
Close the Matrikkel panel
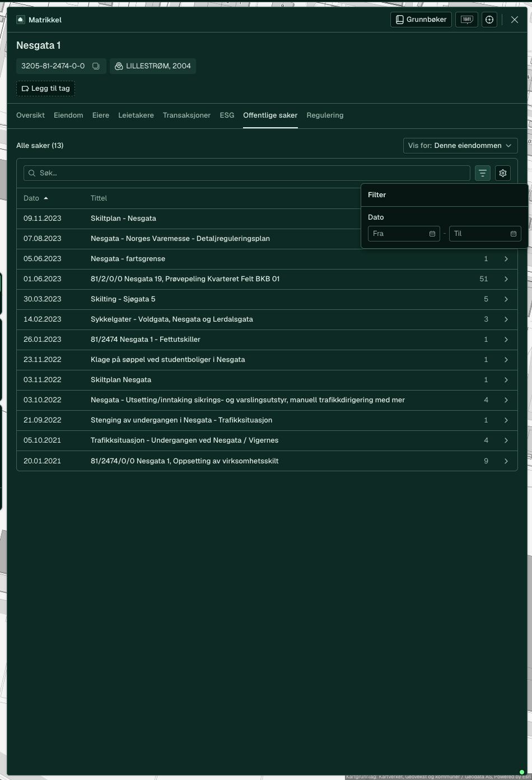coord(515,20)
